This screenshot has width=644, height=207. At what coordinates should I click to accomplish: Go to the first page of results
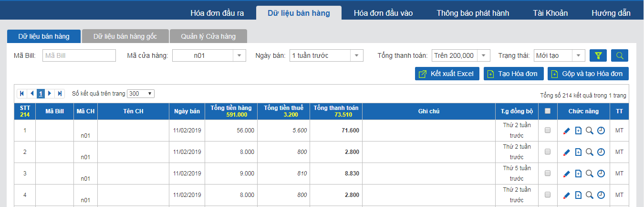[x=22, y=93]
